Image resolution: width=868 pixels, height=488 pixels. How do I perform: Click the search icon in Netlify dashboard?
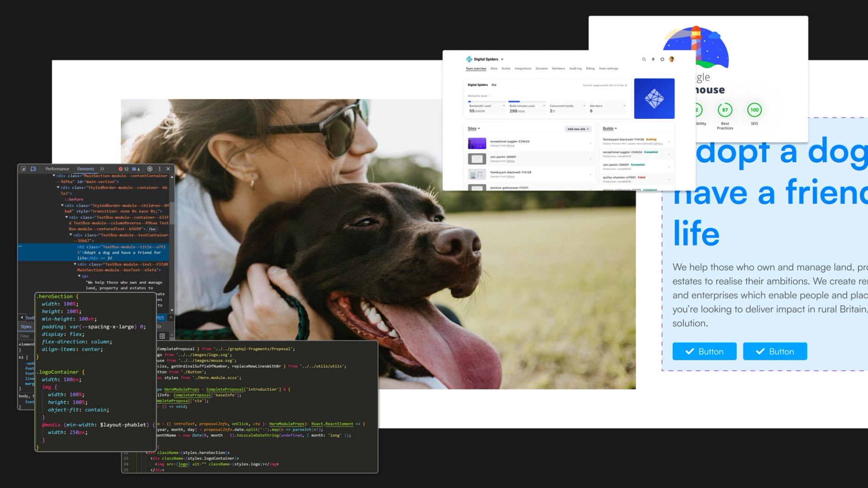644,59
